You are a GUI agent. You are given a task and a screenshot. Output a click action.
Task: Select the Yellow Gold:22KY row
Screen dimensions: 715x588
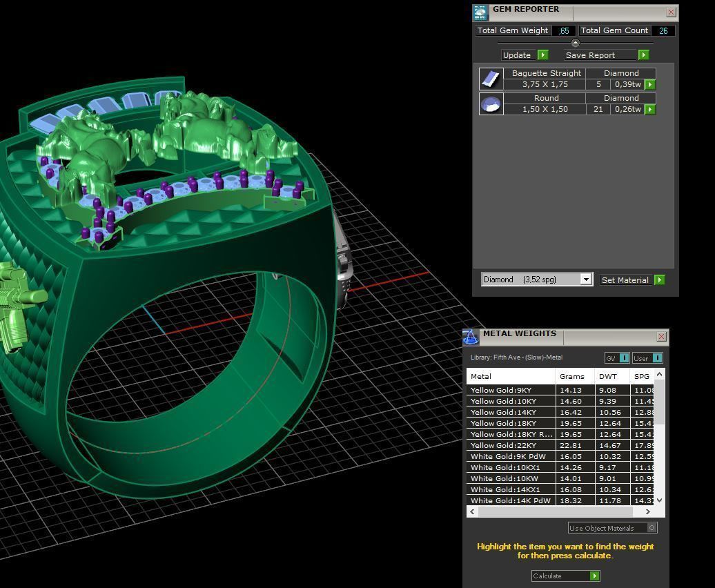click(560, 445)
